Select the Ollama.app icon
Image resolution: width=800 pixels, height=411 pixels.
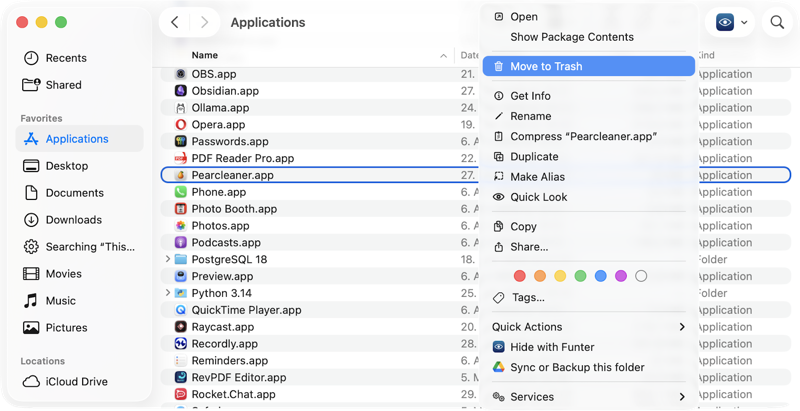[181, 108]
